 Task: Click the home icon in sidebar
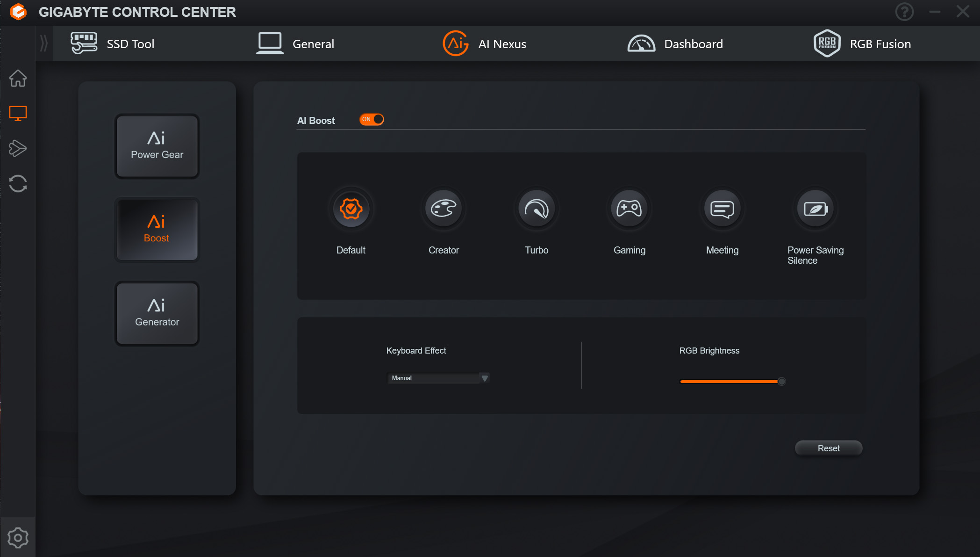(x=18, y=78)
